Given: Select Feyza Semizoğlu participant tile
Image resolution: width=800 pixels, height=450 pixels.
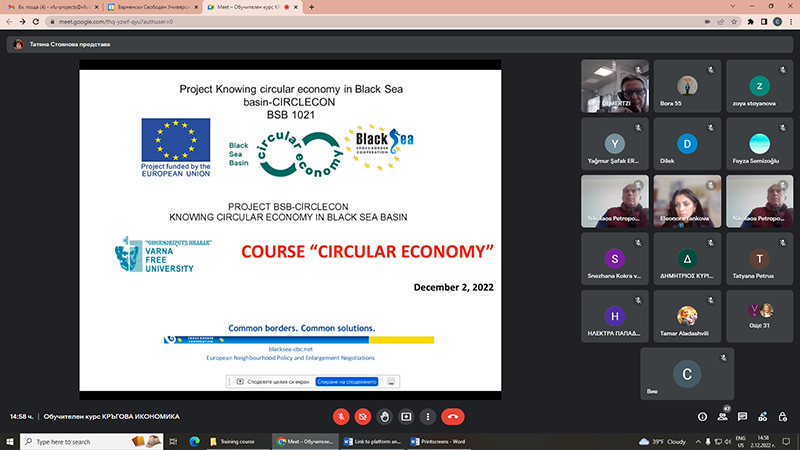Looking at the screenshot, I should (x=760, y=144).
